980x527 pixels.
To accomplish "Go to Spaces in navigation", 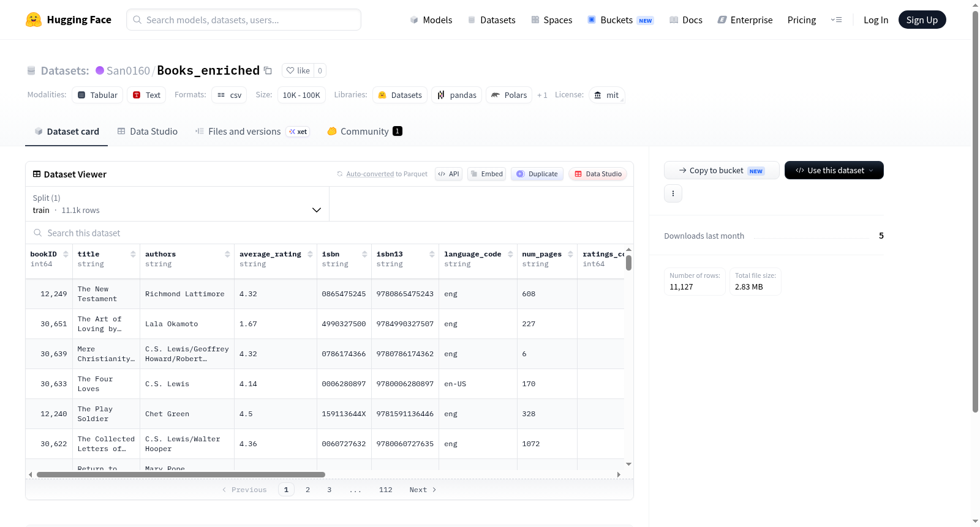I will (x=551, y=20).
